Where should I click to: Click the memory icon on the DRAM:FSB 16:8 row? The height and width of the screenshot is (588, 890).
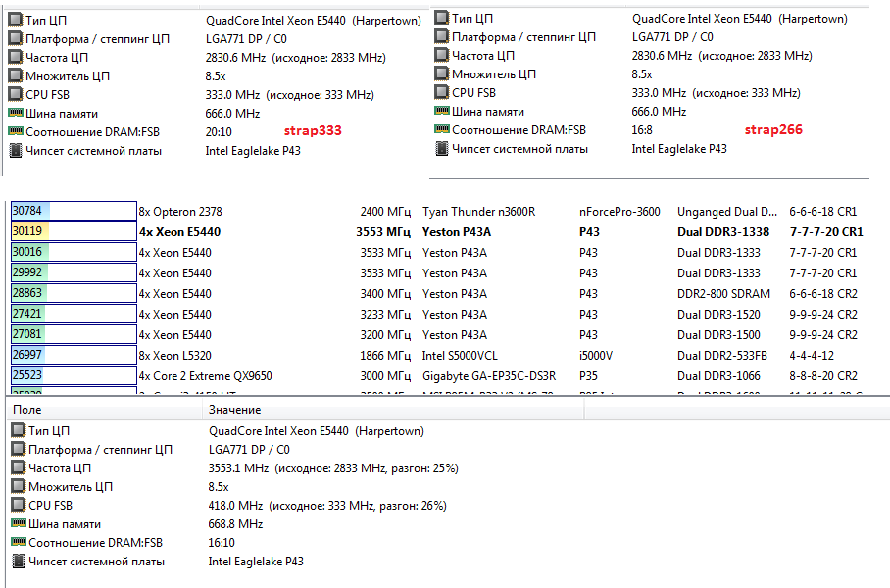(x=442, y=128)
